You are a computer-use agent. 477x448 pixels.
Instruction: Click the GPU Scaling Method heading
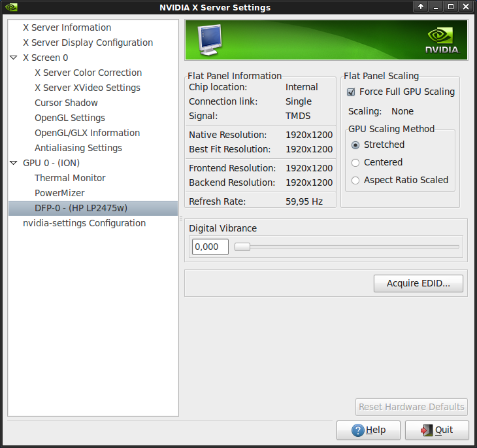point(391,129)
